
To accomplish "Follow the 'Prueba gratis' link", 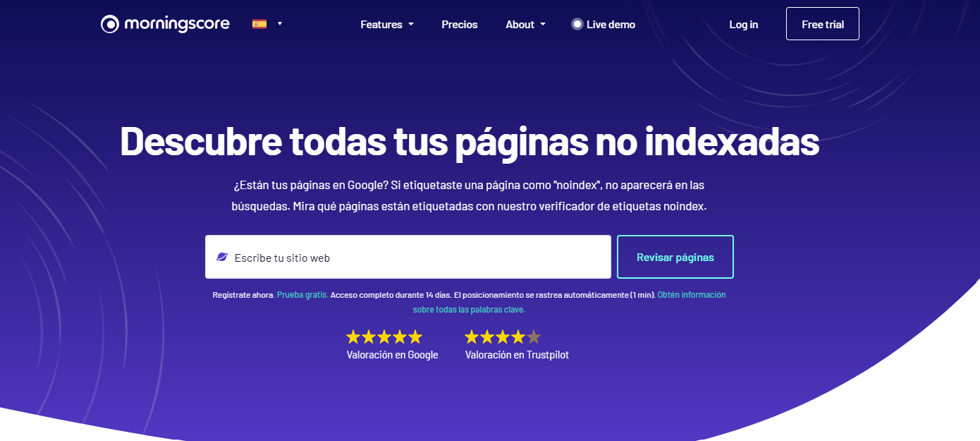I will (302, 295).
